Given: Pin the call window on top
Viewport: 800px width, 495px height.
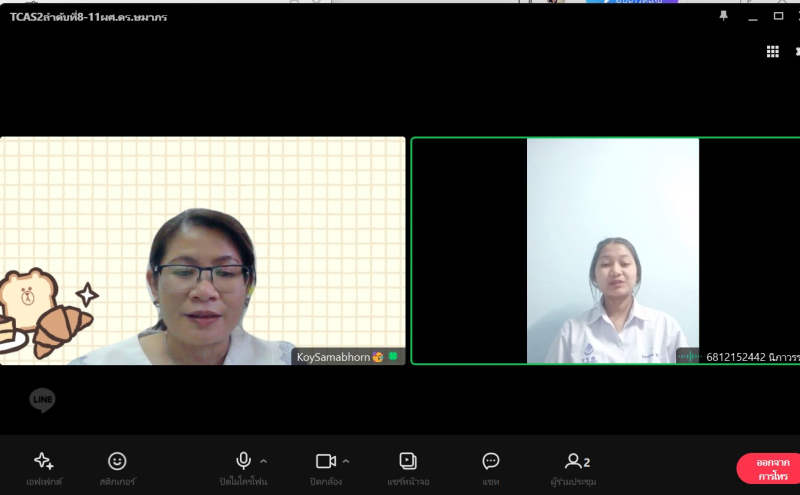Looking at the screenshot, I should click(x=724, y=16).
